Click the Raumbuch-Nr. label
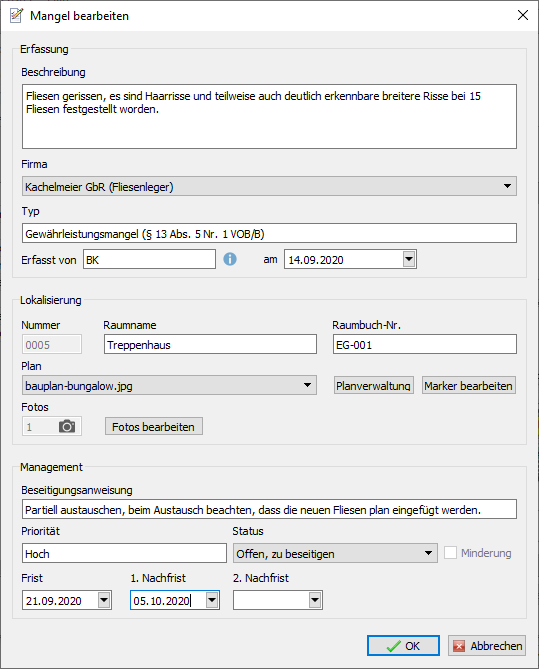 367,325
